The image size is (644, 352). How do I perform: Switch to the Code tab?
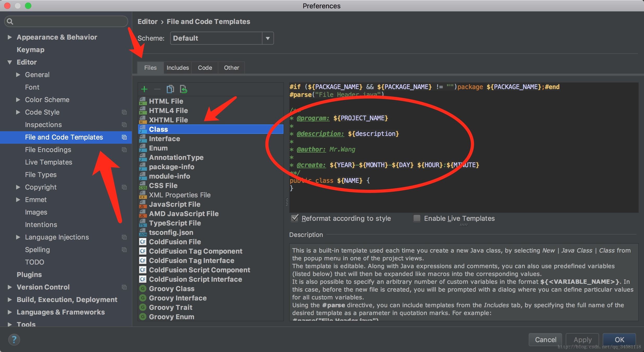[x=205, y=67]
